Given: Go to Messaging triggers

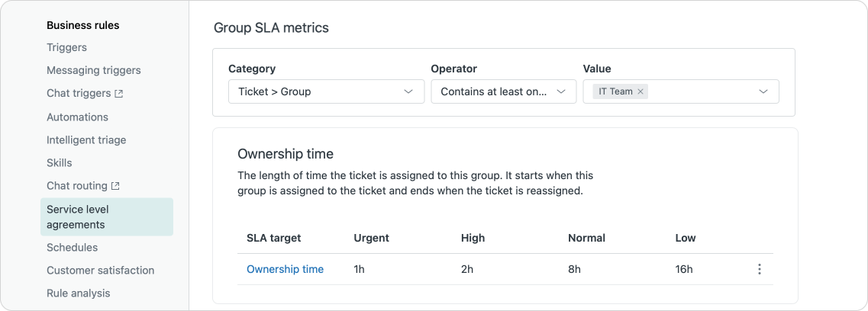Looking at the screenshot, I should click(x=93, y=70).
